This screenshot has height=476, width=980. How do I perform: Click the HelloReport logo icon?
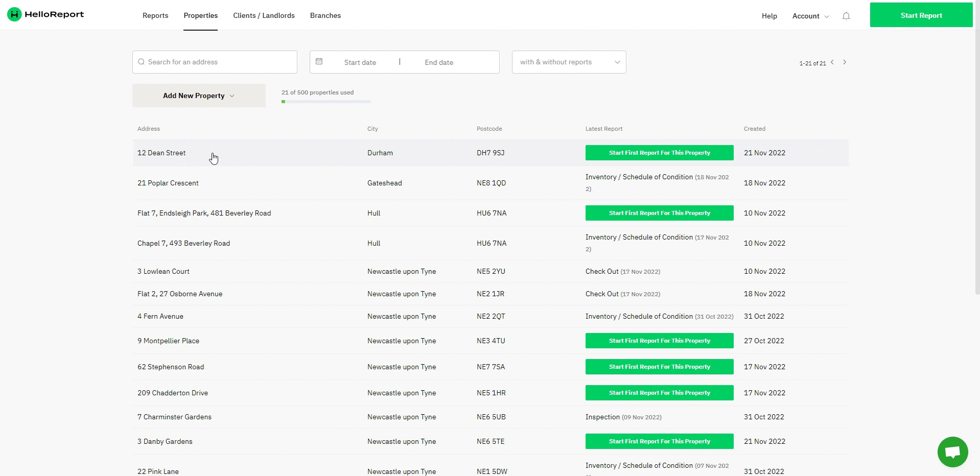point(14,15)
